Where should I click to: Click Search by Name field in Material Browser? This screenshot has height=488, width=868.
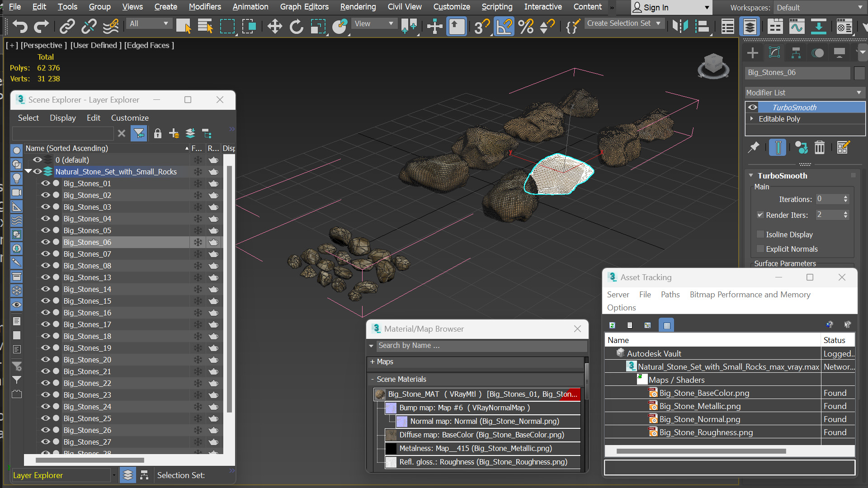tap(481, 346)
